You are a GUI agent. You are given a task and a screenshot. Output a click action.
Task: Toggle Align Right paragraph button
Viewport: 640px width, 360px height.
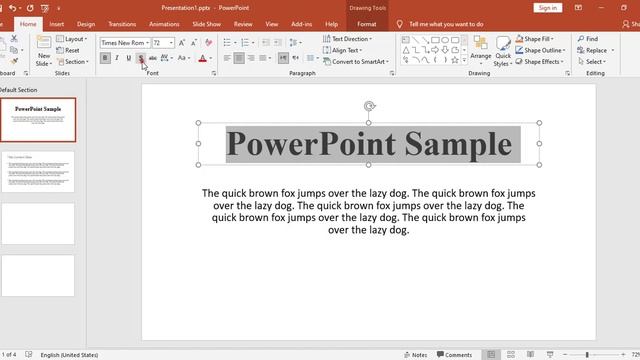(251, 58)
